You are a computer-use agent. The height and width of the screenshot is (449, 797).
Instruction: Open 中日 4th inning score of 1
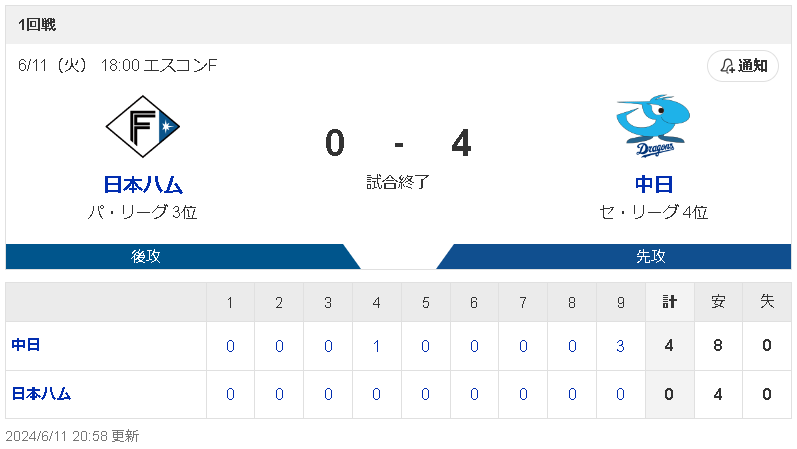coord(376,346)
